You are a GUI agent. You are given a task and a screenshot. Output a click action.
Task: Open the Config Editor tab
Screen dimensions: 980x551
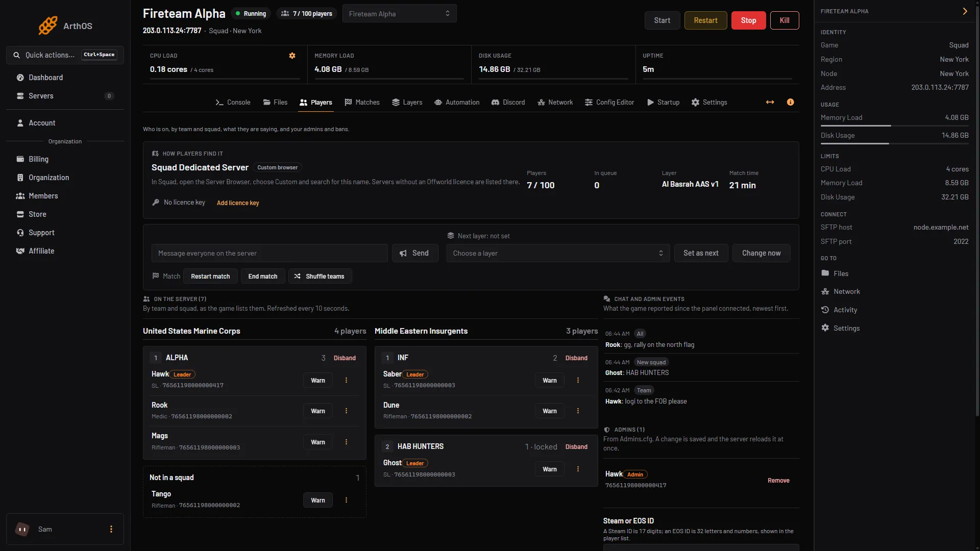point(609,103)
